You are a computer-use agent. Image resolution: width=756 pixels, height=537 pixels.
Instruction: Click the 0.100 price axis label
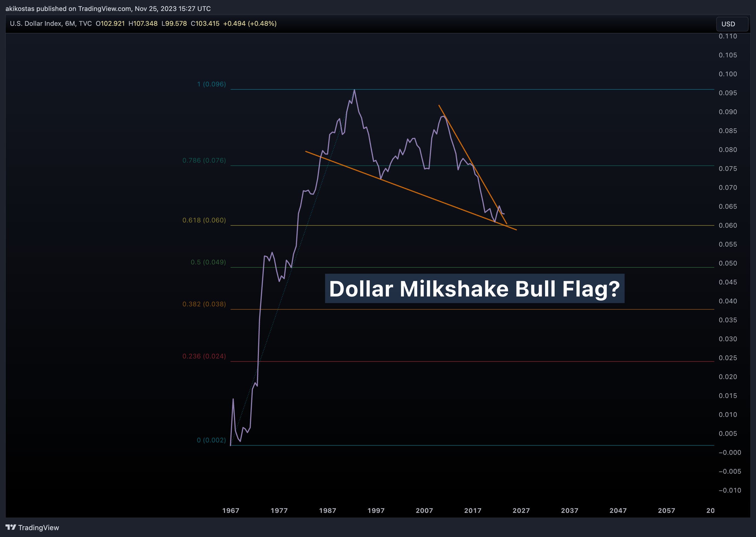[x=728, y=74]
